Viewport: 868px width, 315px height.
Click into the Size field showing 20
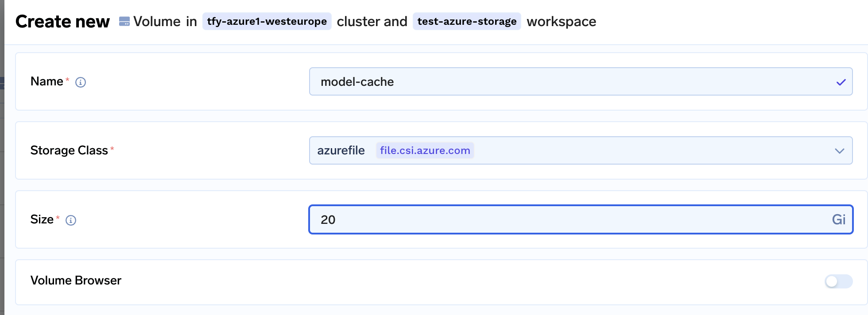click(x=567, y=219)
